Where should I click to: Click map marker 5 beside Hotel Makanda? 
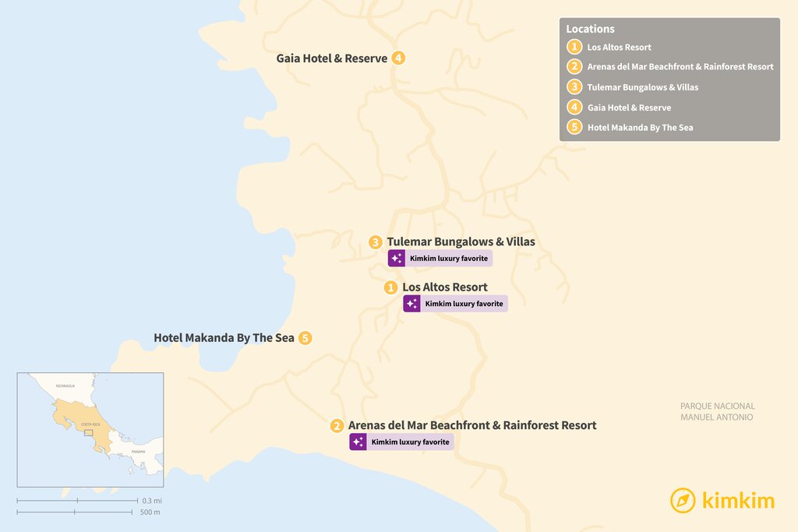pos(305,338)
